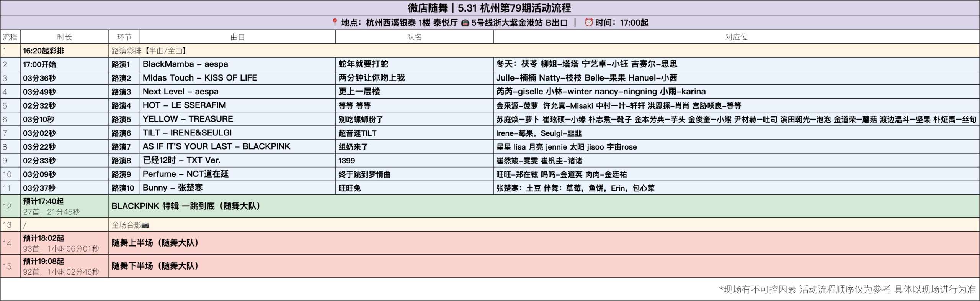Select the BlackMamba – aespa song cell
This screenshot has height=301, width=980.
pyautogui.click(x=185, y=64)
